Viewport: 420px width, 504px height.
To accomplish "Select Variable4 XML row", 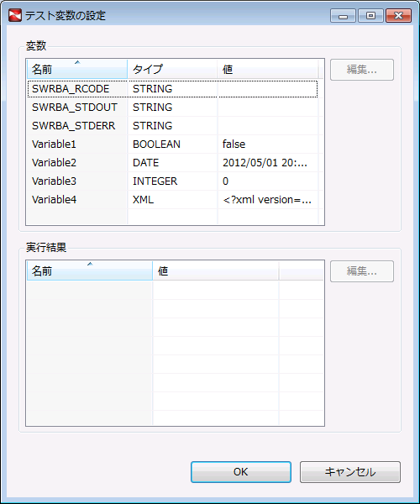I will (x=172, y=200).
